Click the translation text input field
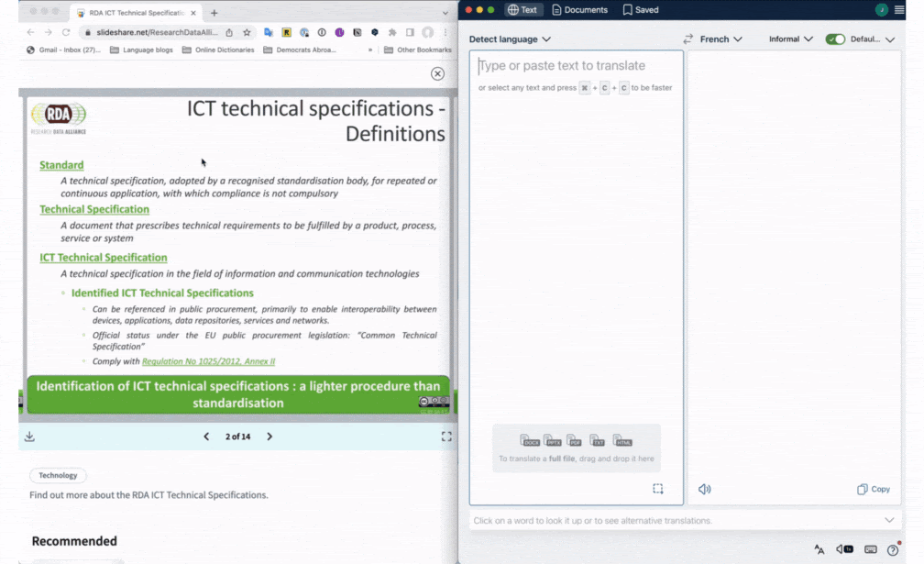 (x=575, y=183)
